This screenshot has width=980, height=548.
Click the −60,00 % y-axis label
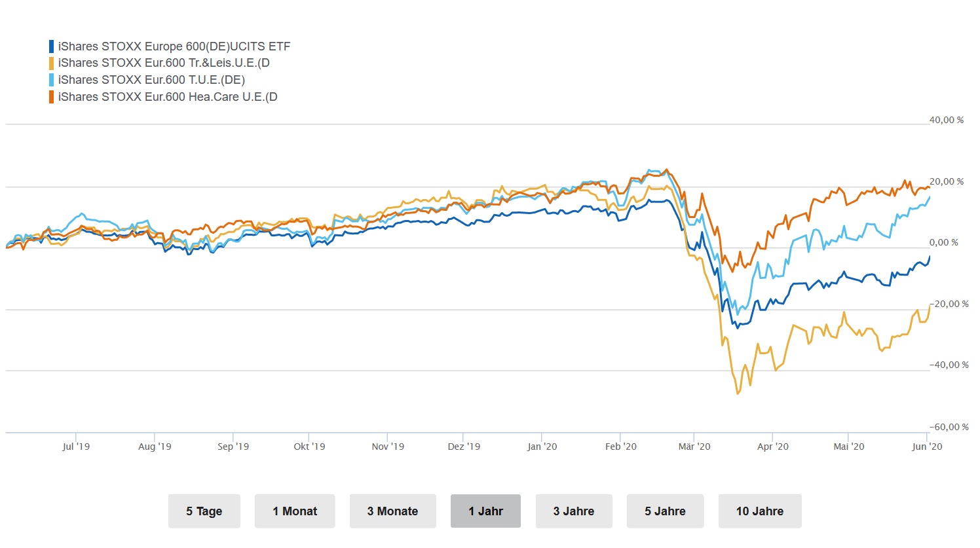pos(949,427)
